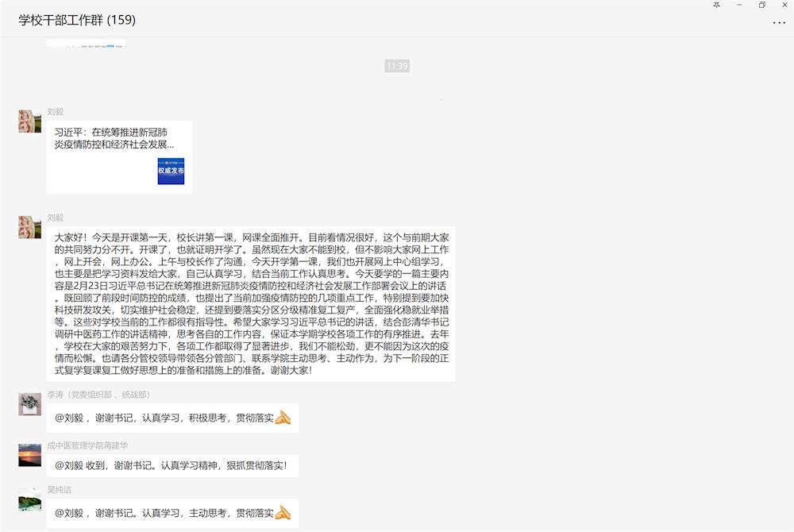This screenshot has width=794, height=532.
Task: Click the pin window on top icon
Action: 717,5
